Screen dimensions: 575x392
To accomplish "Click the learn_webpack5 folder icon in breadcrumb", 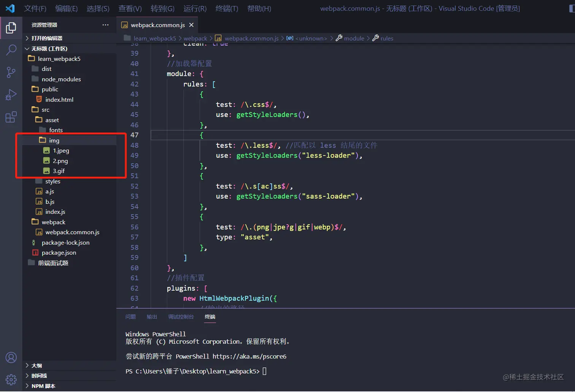I will [x=127, y=38].
